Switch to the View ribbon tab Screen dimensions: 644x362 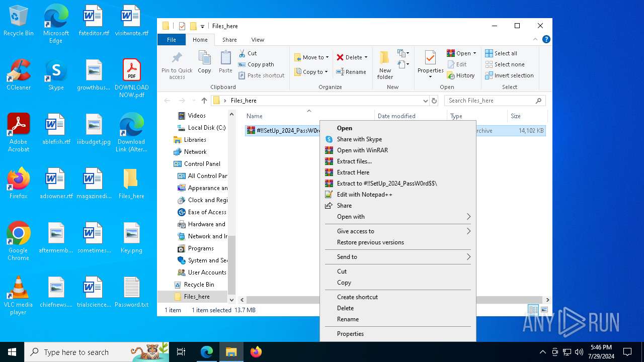258,40
